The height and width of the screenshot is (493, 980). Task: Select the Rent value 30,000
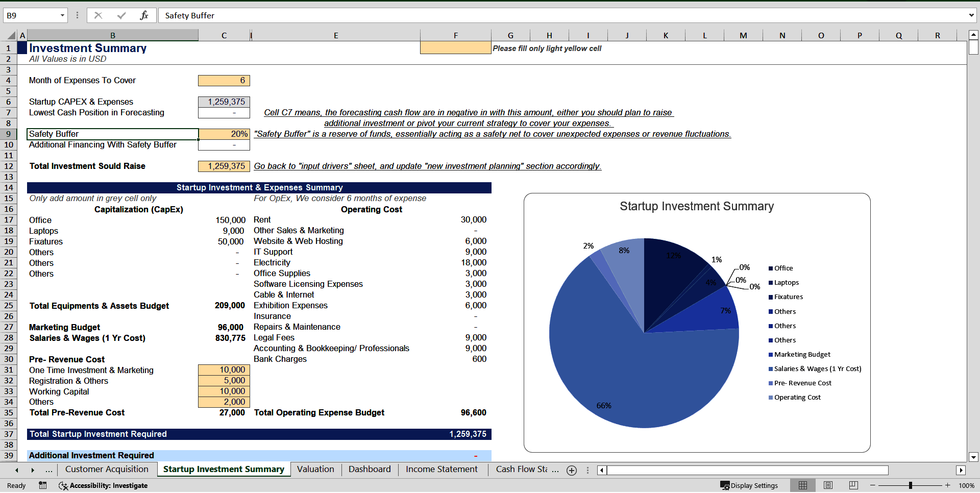coord(456,219)
